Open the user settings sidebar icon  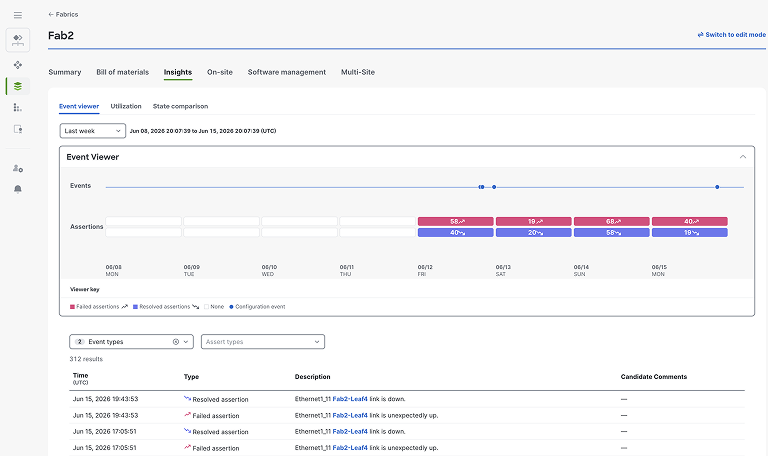click(18, 168)
